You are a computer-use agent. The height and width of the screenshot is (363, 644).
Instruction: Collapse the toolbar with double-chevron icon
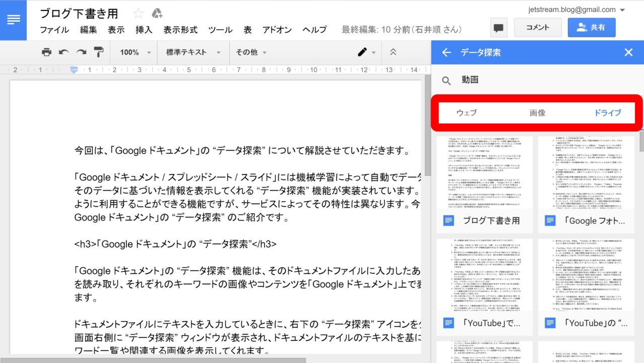(393, 52)
